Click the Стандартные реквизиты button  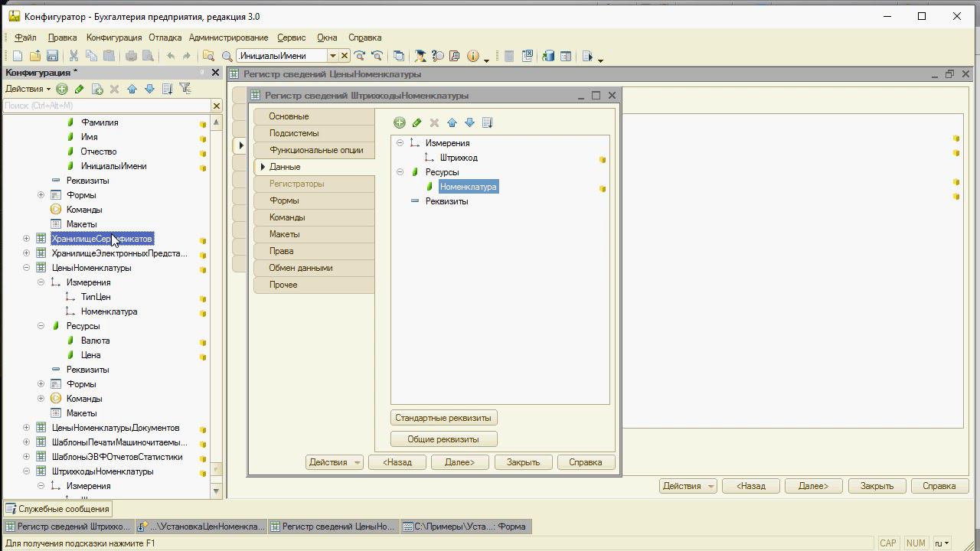[x=443, y=418]
